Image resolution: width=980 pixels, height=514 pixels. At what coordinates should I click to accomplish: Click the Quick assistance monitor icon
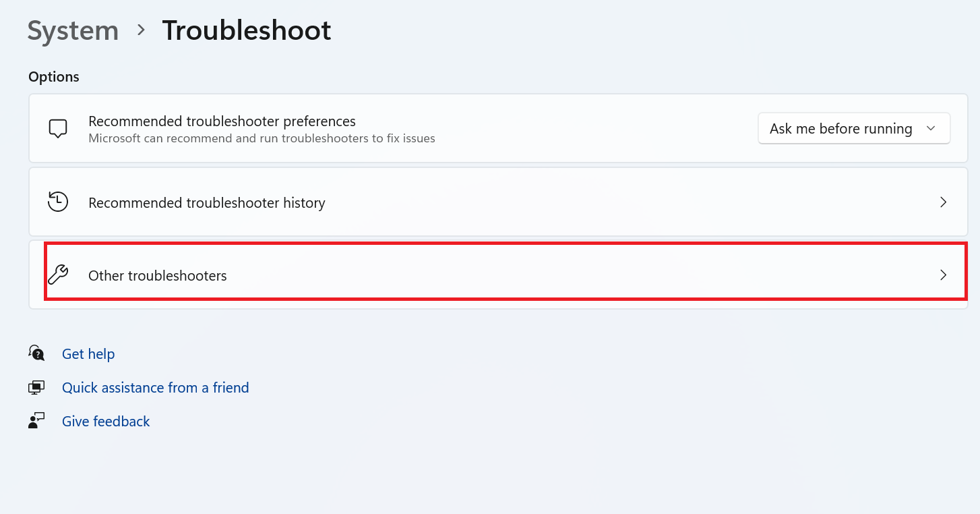(x=36, y=387)
